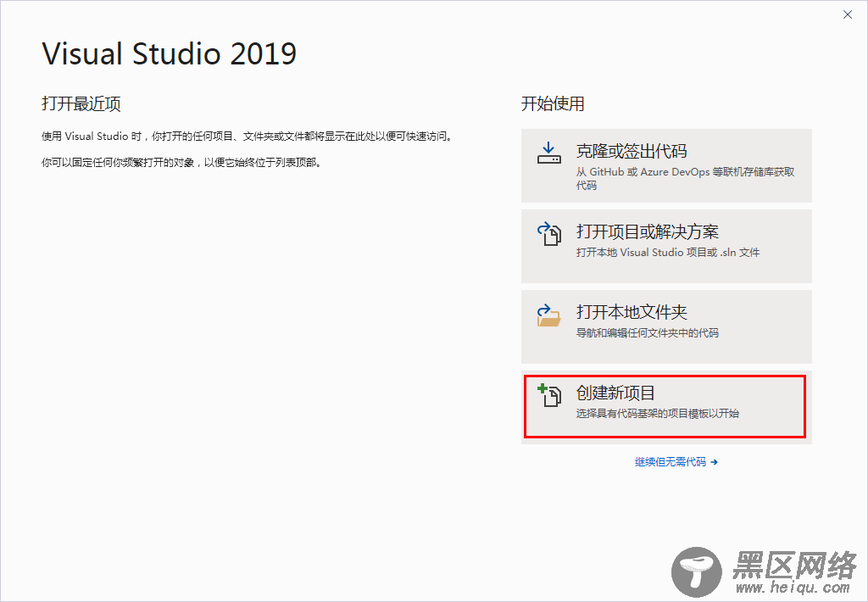868x602 pixels.
Task: Click the open local folder icon
Action: point(548,315)
